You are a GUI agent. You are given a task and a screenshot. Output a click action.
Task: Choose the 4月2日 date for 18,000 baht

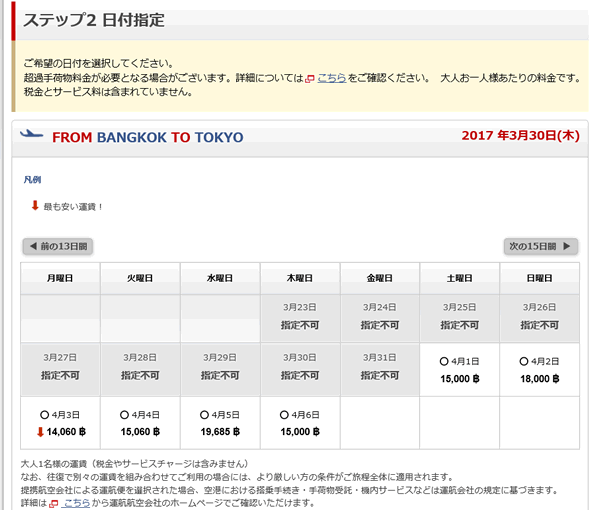click(524, 361)
